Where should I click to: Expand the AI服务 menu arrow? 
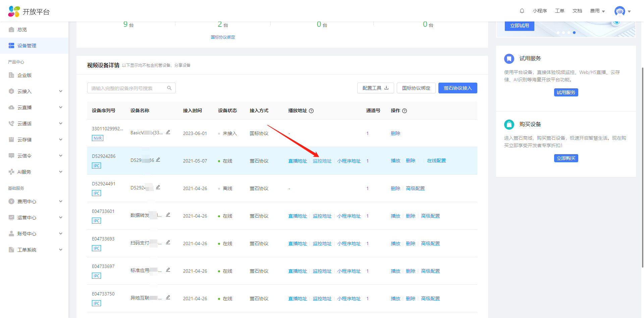coord(61,172)
